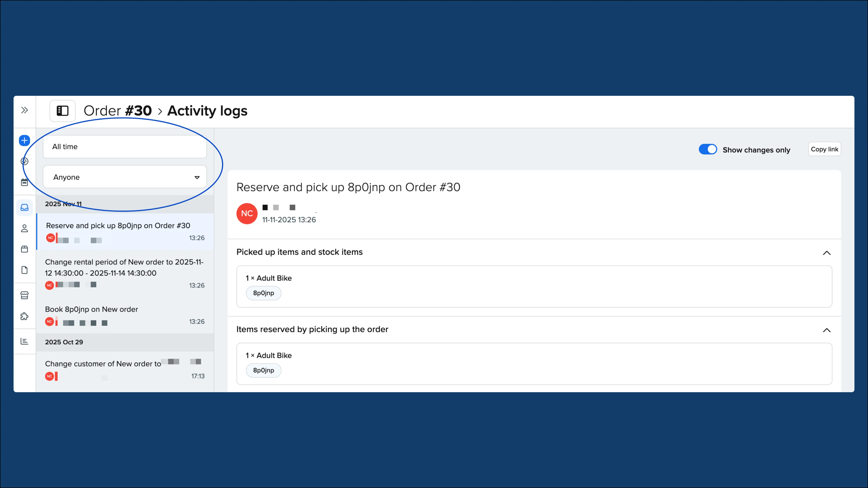Open the All time date filter
This screenshot has height=488, width=868.
point(125,146)
